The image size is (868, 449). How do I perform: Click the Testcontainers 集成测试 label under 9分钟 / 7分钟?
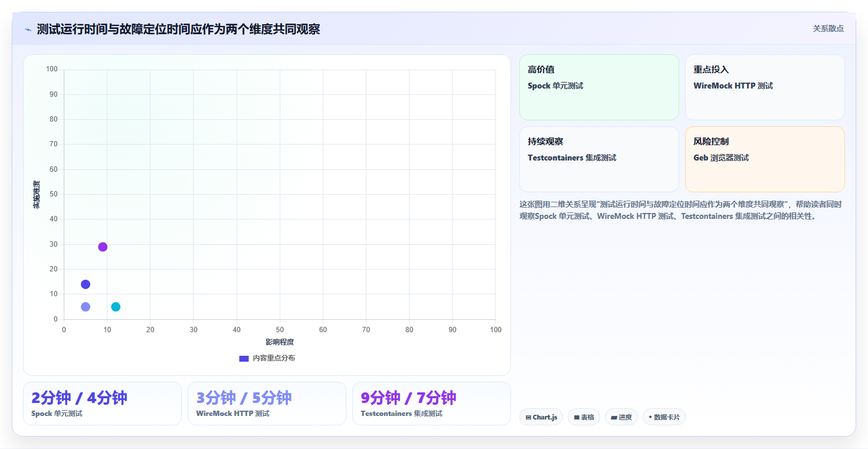(x=401, y=414)
